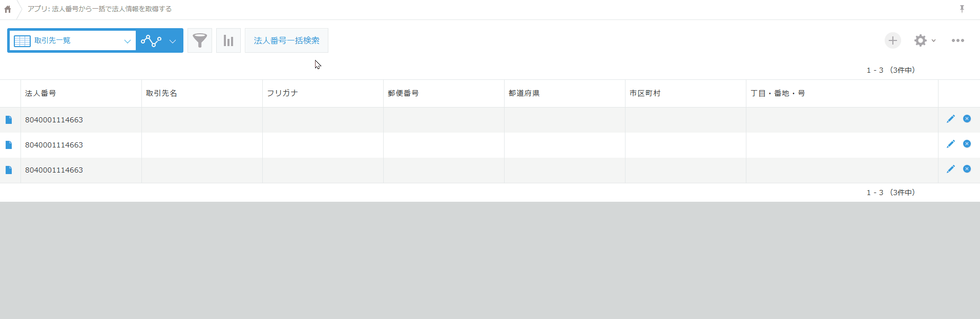Open the filter funnel icon
The width and height of the screenshot is (980, 319).
[200, 40]
